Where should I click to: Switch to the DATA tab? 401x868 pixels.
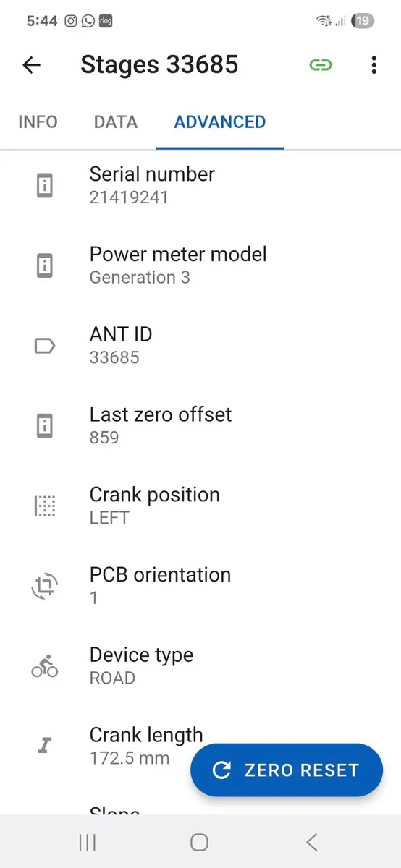point(116,122)
